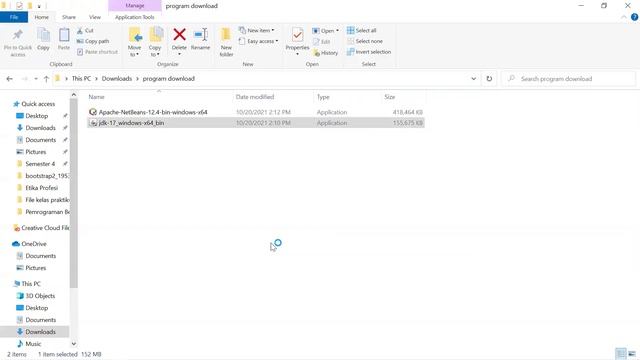Viewport: 640px width, 360px height.
Task: Sort by Name column header
Action: (96, 97)
